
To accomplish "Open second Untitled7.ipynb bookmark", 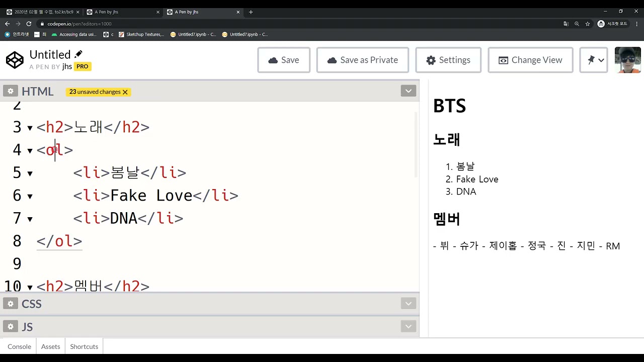I will (x=245, y=34).
